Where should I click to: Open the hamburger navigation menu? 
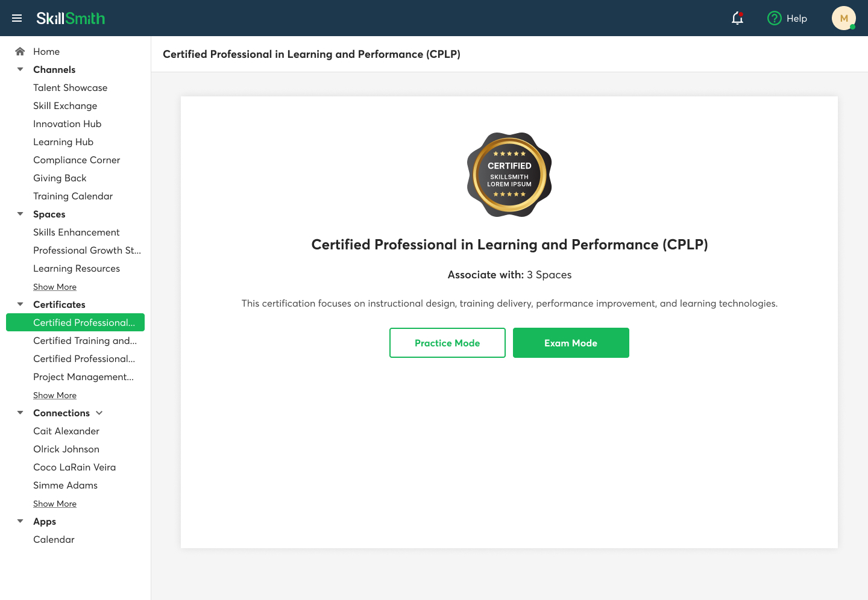(17, 18)
